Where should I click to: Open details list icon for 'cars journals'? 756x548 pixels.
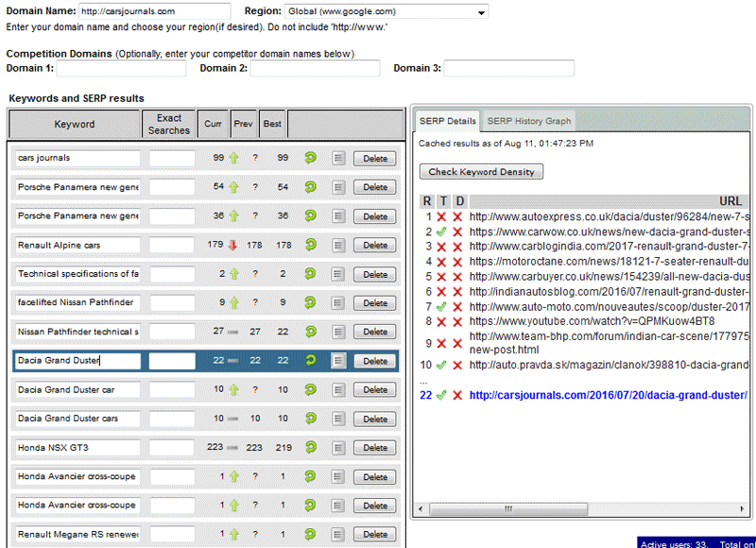pos(338,158)
